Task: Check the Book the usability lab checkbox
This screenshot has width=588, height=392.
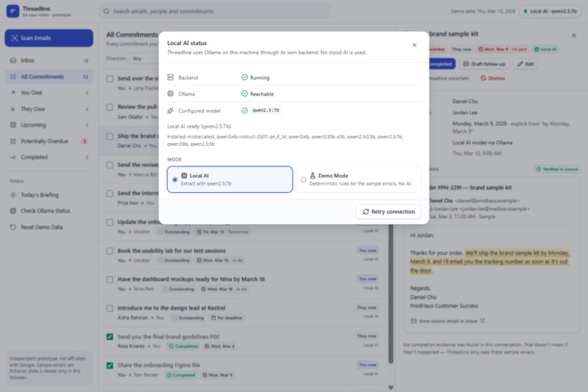Action: click(x=110, y=251)
